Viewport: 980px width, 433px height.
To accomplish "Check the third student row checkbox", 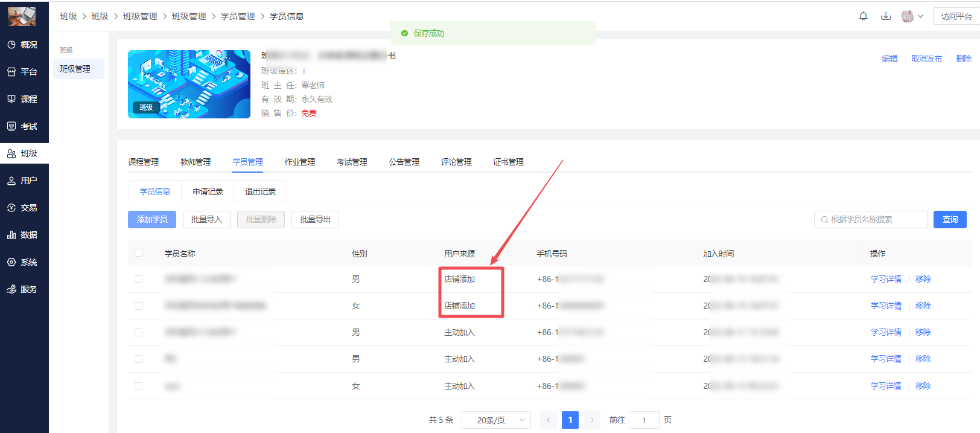I will [x=139, y=332].
